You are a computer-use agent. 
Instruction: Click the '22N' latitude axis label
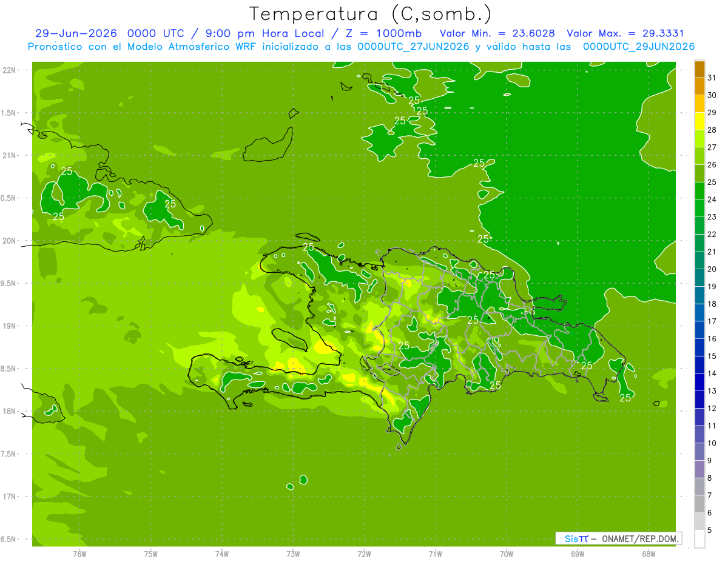[10, 70]
